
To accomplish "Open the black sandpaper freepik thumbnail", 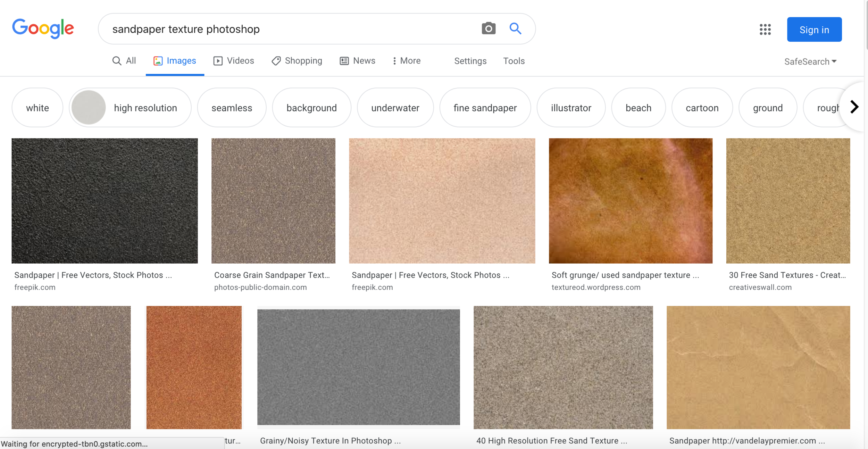I will tap(105, 201).
